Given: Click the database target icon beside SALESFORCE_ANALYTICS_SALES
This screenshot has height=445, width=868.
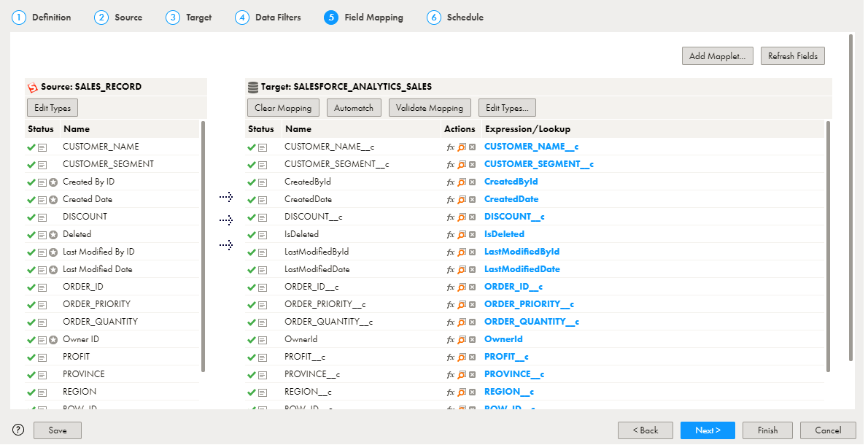Looking at the screenshot, I should pos(253,87).
